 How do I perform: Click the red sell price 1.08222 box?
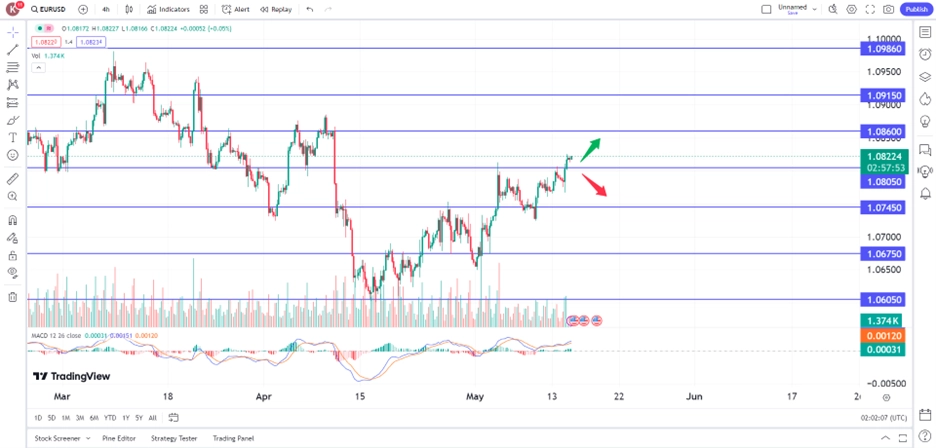[46, 42]
